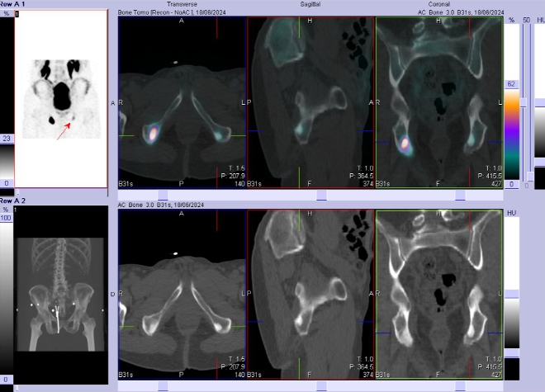Image resolution: width=545 pixels, height=392 pixels.
Task: Activate the CT-only coronal view in lower row
Action: point(439,295)
